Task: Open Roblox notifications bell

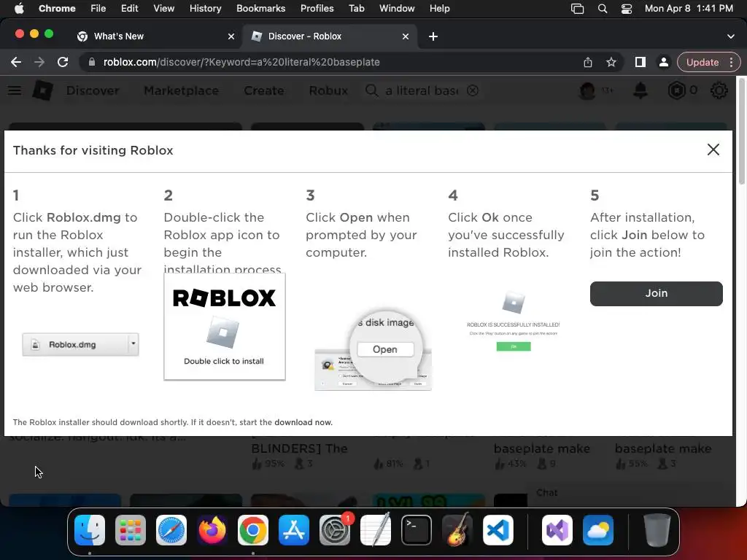Action: 640,90
